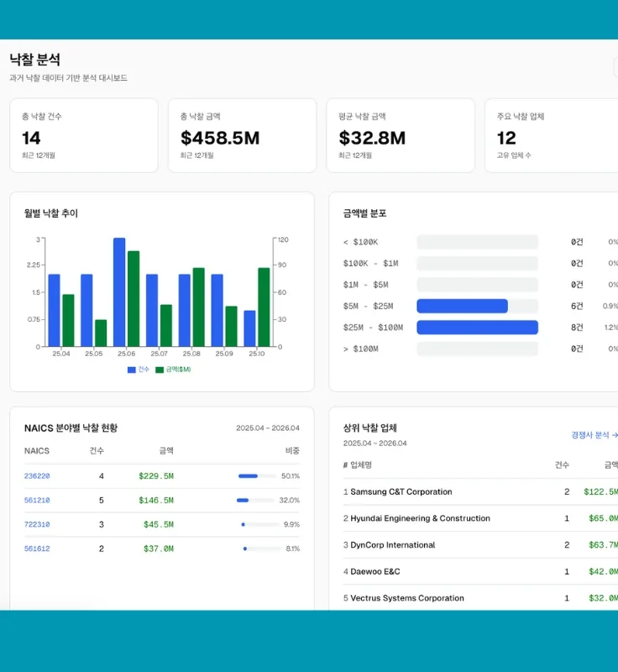Click the $122.5M Samsung amount
This screenshot has height=672, width=618.
coord(601,492)
